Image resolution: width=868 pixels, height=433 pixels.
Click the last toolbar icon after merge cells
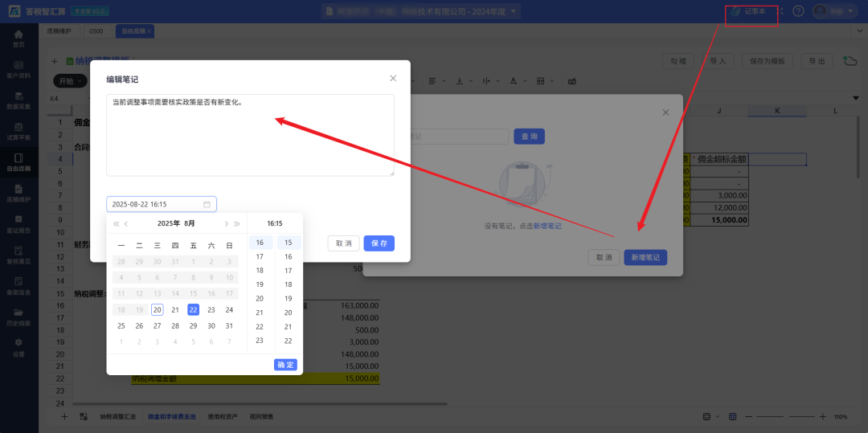click(x=572, y=81)
